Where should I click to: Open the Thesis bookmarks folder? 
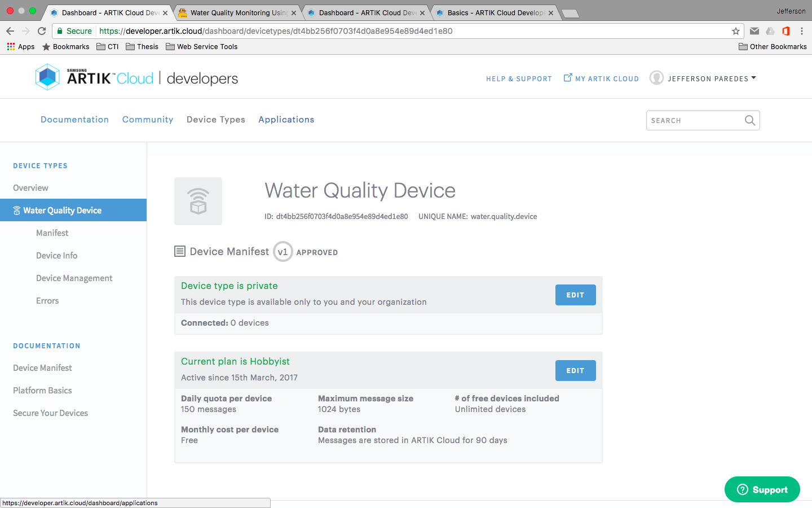(x=142, y=47)
